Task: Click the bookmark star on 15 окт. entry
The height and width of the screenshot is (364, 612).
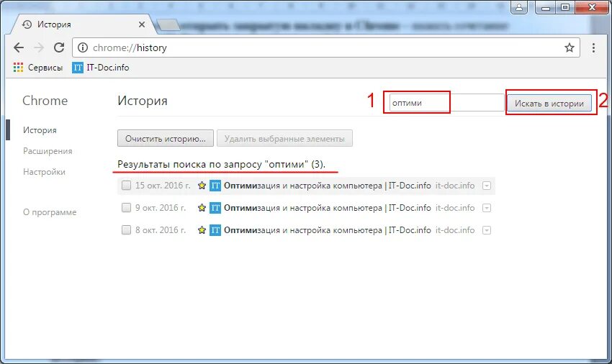Action: [202, 186]
